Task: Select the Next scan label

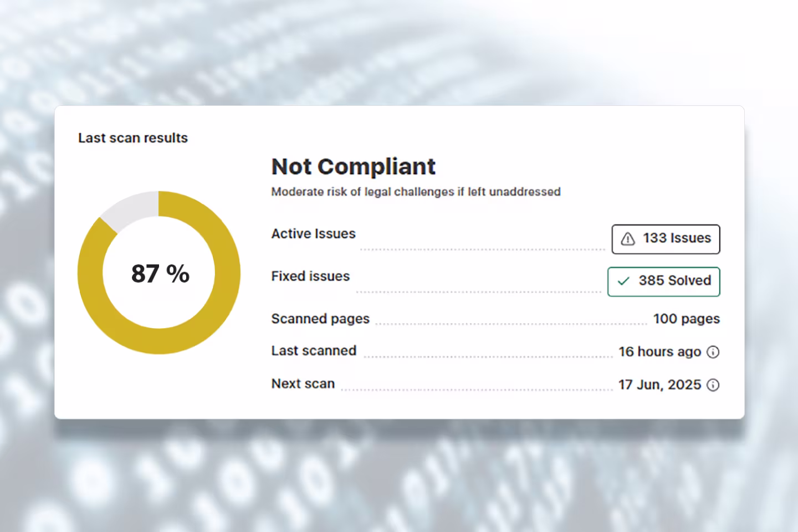Action: click(303, 383)
